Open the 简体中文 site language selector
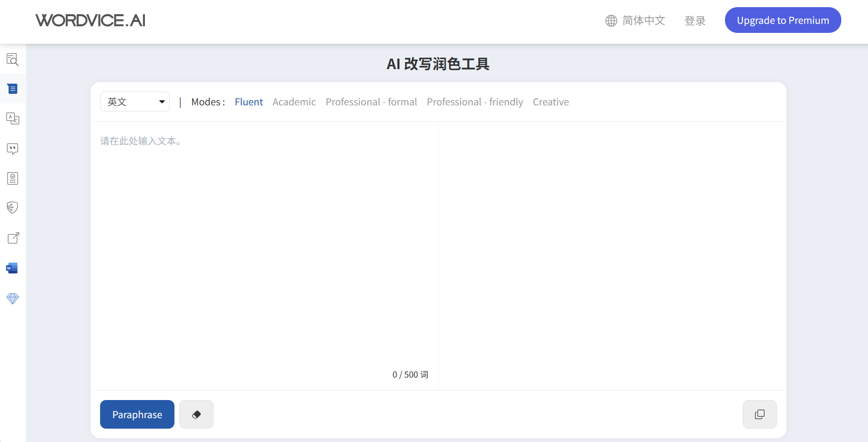Screen dimensions: 868x442 tap(635, 21)
